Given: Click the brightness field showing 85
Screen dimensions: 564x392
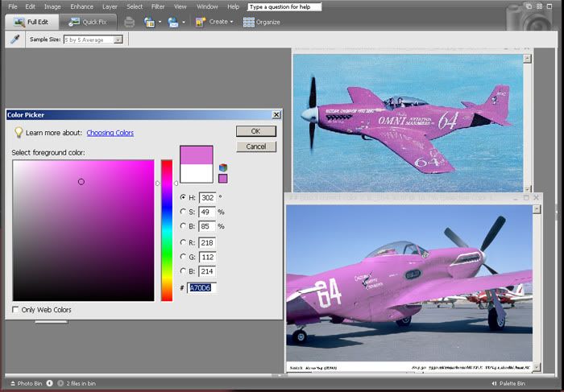Looking at the screenshot, I should point(207,226).
